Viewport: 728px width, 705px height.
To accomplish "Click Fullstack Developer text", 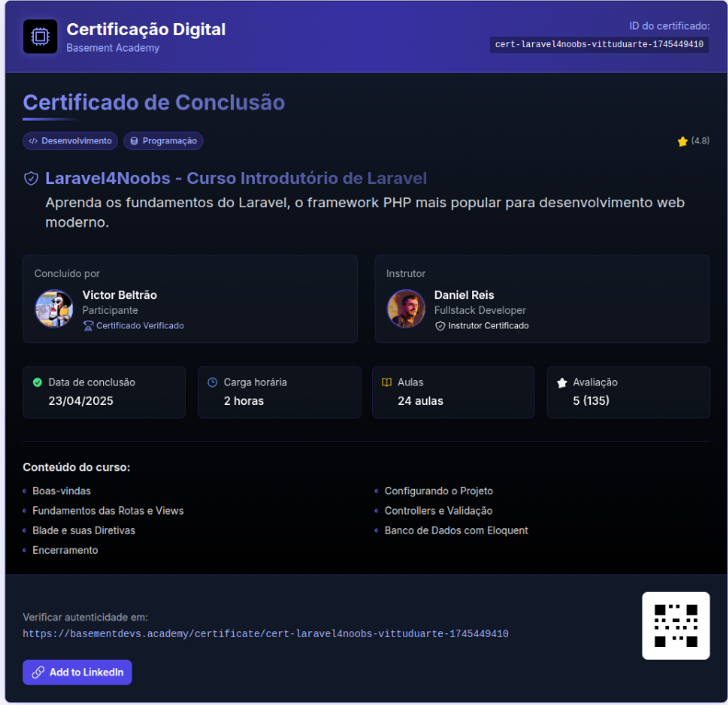I will point(480,310).
